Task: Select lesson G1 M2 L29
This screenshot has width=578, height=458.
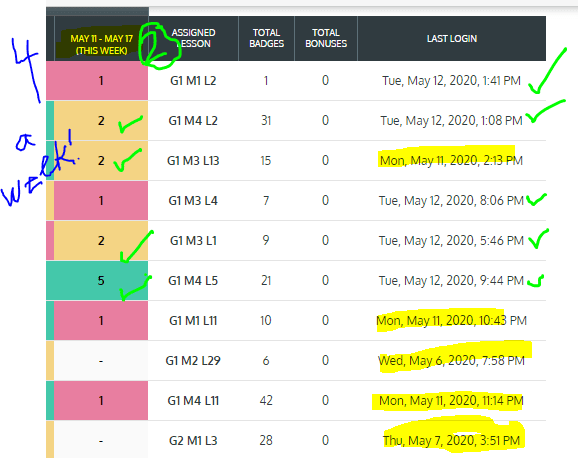Action: click(193, 361)
